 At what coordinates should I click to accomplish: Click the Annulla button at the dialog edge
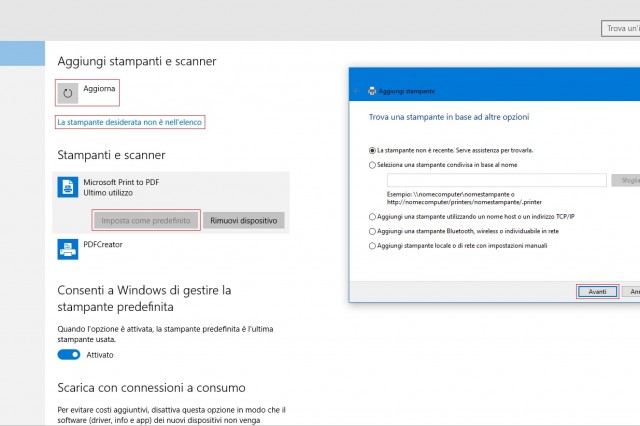pyautogui.click(x=631, y=292)
